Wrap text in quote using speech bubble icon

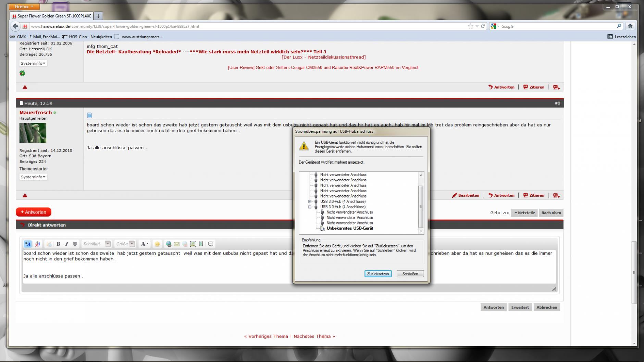(x=211, y=244)
